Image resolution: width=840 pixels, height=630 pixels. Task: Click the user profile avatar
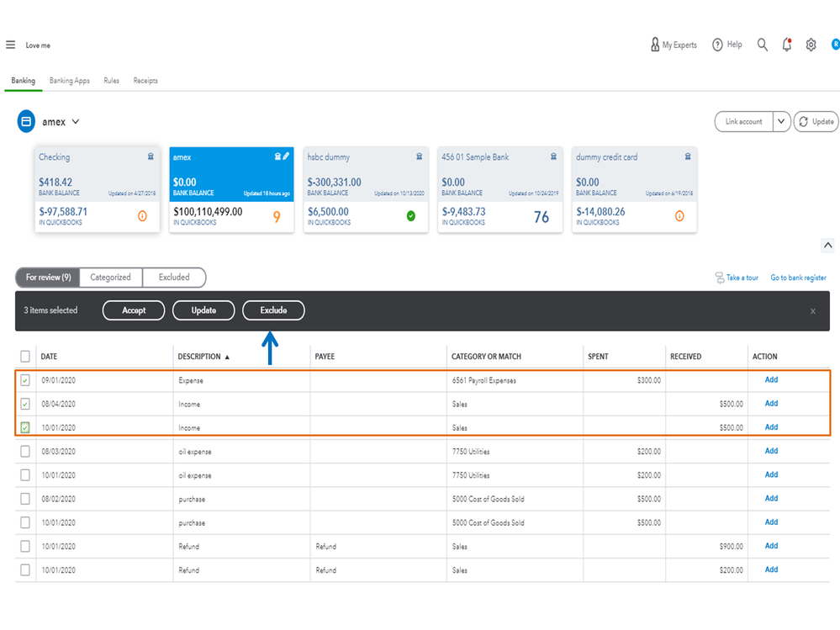(835, 44)
